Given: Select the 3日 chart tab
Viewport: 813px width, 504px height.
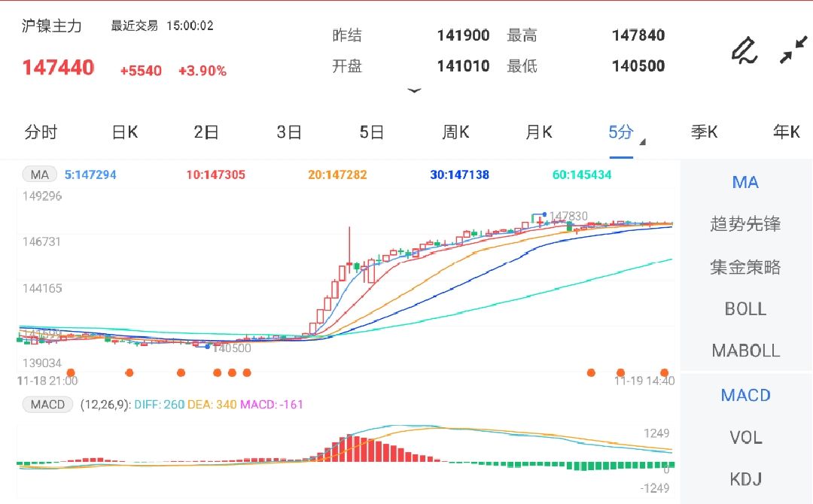Looking at the screenshot, I should [289, 132].
